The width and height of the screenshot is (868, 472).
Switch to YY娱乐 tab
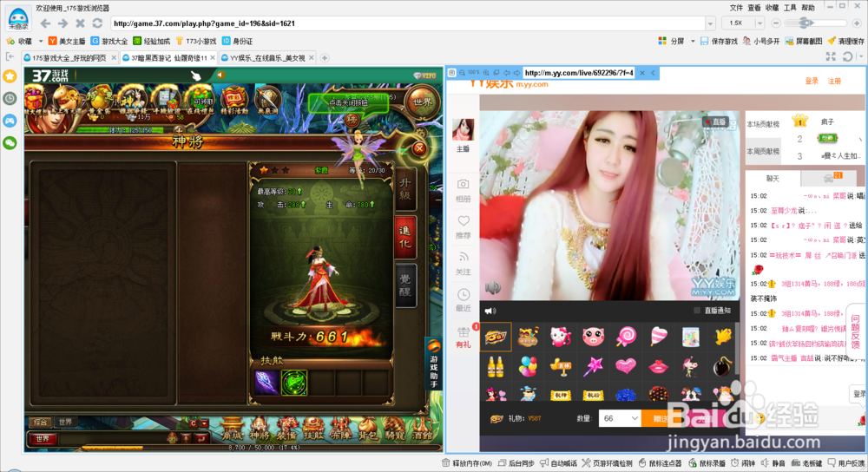266,57
